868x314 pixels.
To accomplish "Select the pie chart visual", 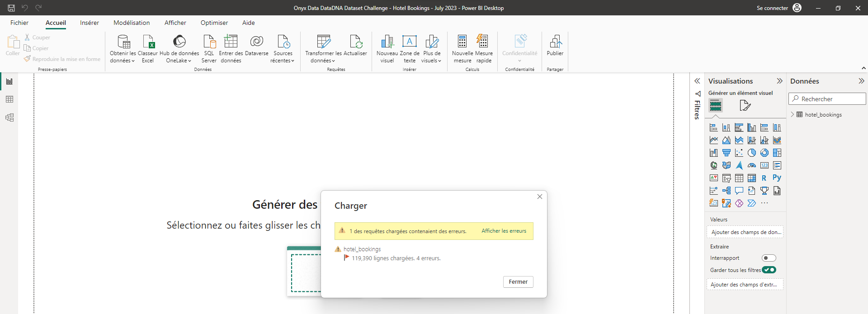I will click(752, 153).
